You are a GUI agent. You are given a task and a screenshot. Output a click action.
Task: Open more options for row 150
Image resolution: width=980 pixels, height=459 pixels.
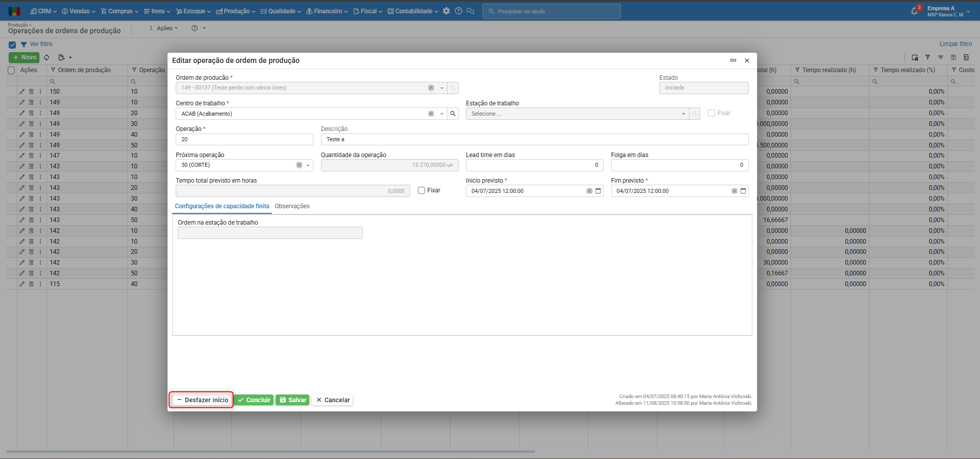click(x=40, y=92)
